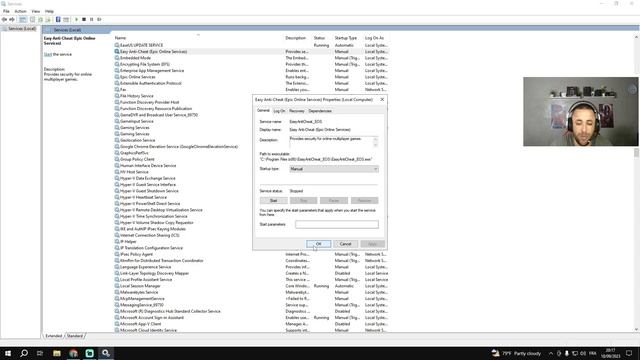This screenshot has height=360, width=640.
Task: Open Windows Start menu
Action: click(x=8, y=353)
